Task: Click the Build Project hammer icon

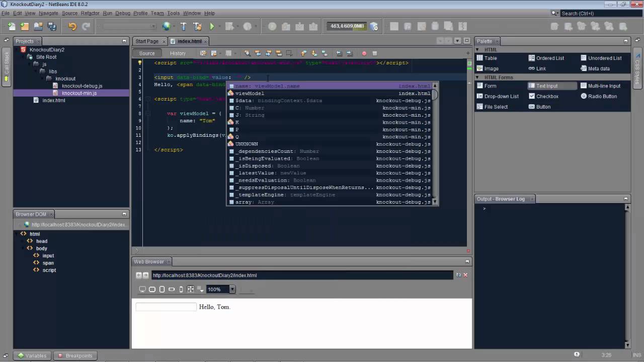Action: click(184, 26)
